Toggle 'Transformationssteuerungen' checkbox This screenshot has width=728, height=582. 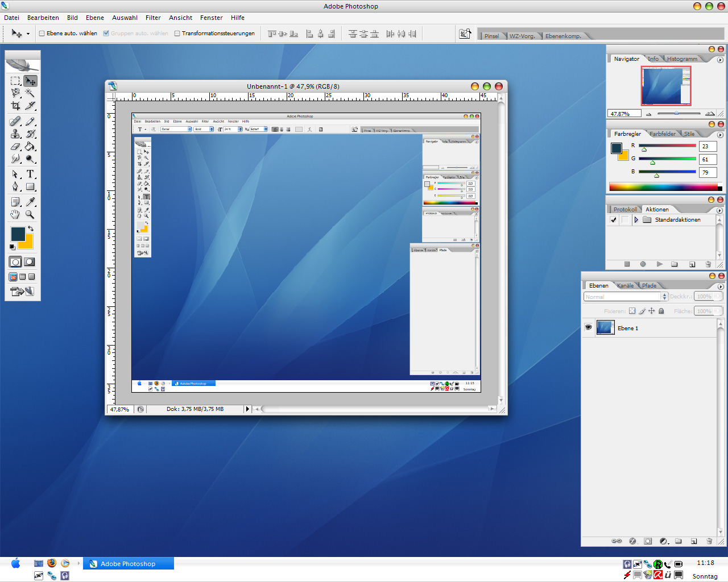[x=177, y=33]
